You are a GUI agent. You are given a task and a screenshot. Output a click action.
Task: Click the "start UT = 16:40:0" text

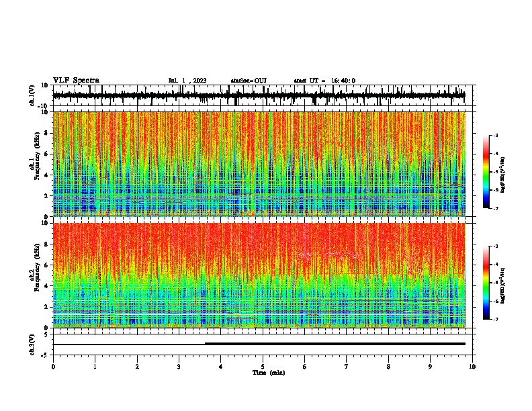pyautogui.click(x=324, y=81)
